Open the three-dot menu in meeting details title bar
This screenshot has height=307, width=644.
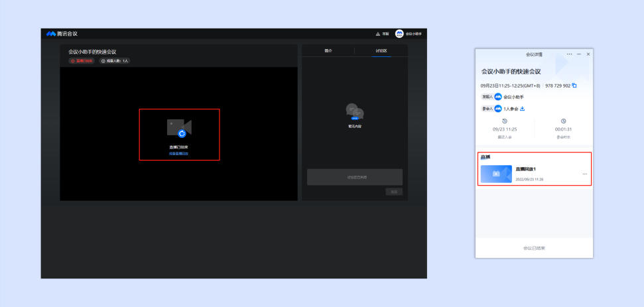(x=569, y=54)
